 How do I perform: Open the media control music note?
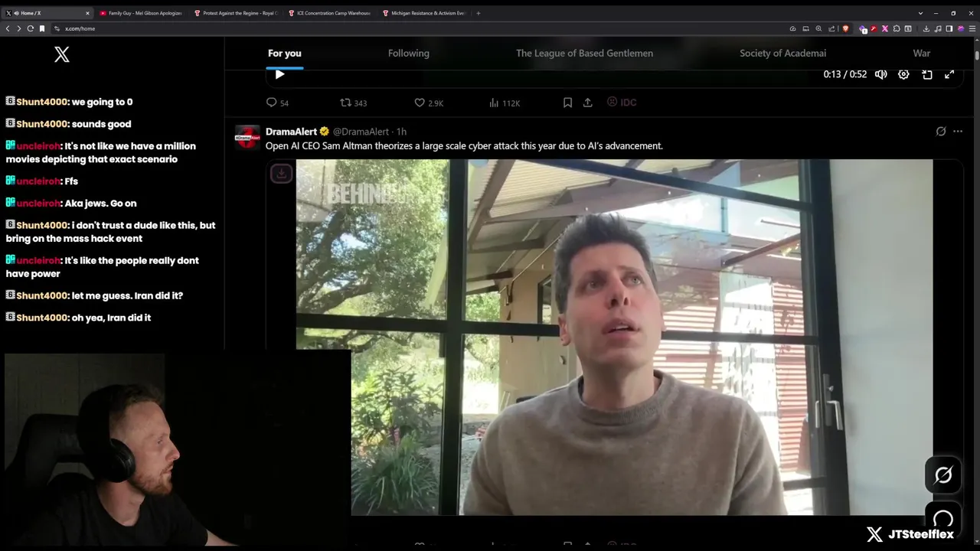click(938, 28)
